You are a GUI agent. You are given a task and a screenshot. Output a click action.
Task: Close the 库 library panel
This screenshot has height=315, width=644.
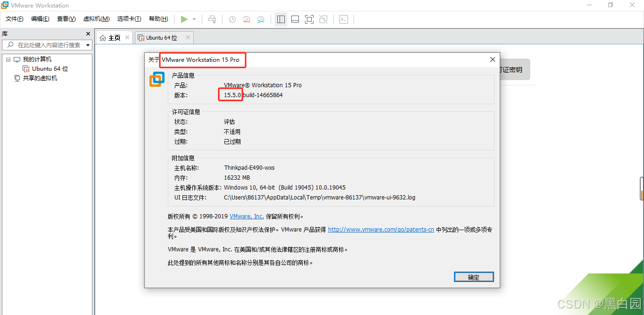click(88, 34)
